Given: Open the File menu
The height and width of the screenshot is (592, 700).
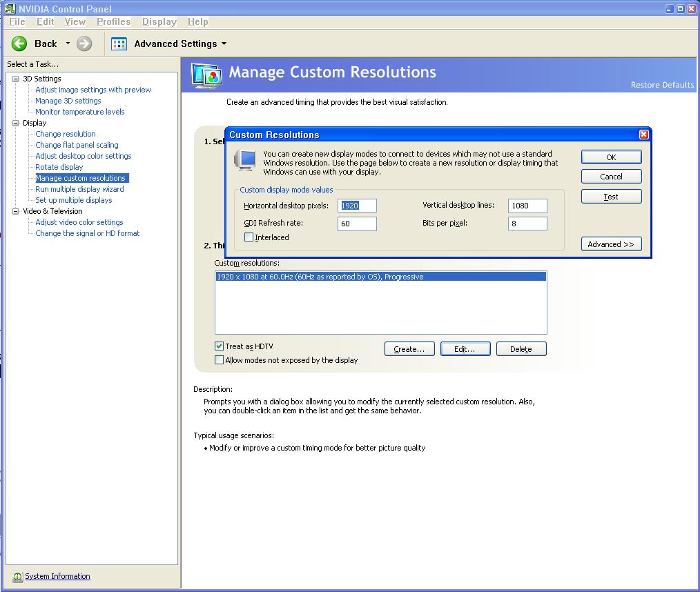Looking at the screenshot, I should tap(17, 21).
